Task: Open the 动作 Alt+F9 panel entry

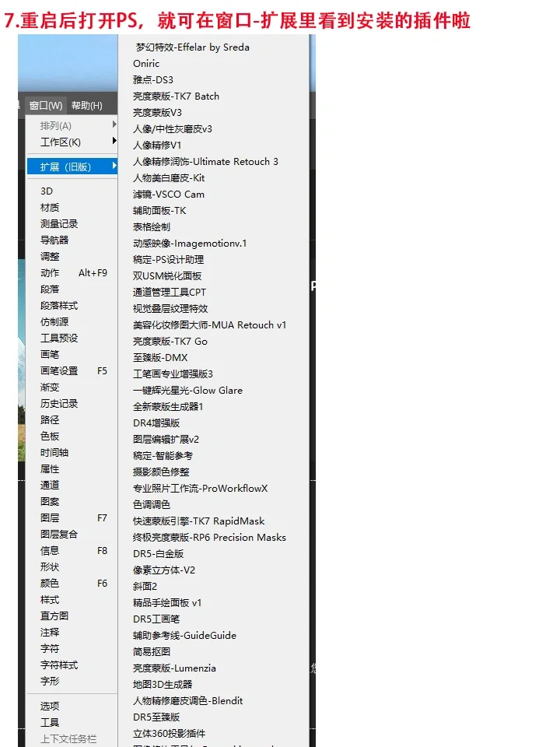Action: (72, 273)
